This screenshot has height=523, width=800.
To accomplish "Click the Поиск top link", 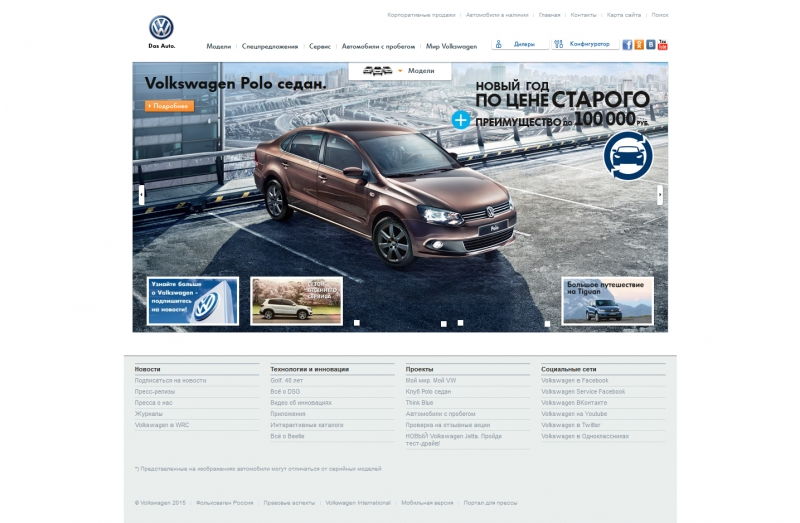I will point(660,15).
